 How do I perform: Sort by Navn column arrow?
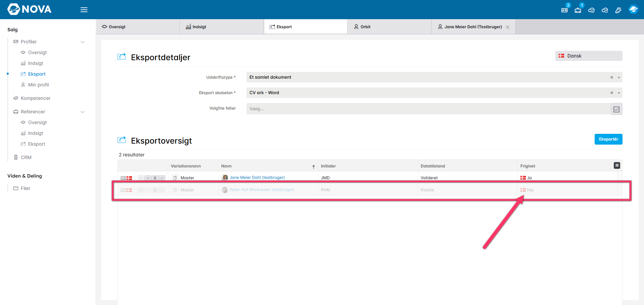pos(314,166)
